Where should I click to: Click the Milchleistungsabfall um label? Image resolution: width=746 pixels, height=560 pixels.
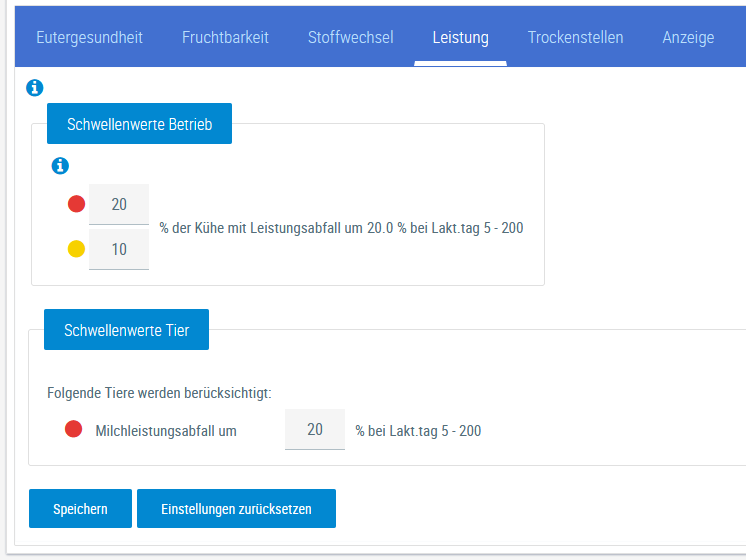point(166,431)
